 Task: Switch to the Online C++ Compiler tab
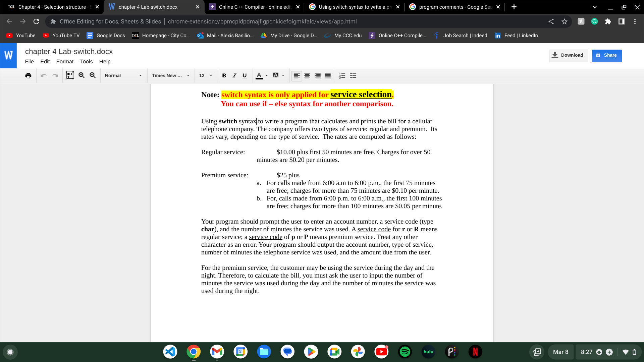253,7
